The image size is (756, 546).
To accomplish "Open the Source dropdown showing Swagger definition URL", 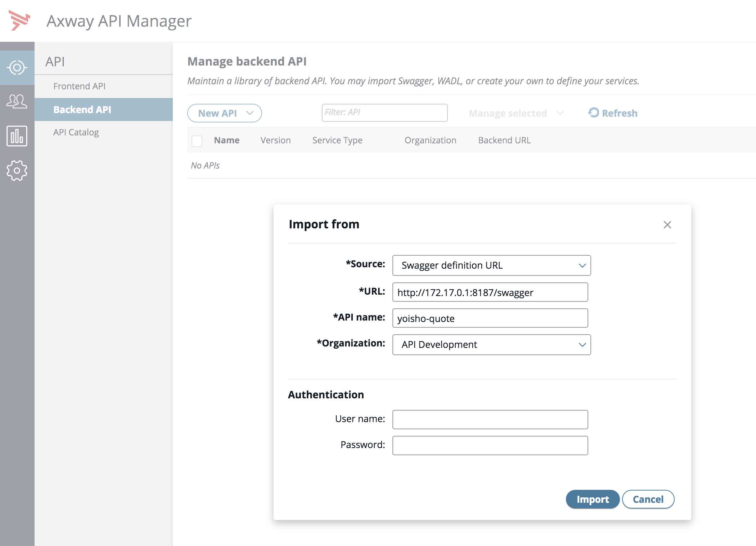I will click(491, 265).
